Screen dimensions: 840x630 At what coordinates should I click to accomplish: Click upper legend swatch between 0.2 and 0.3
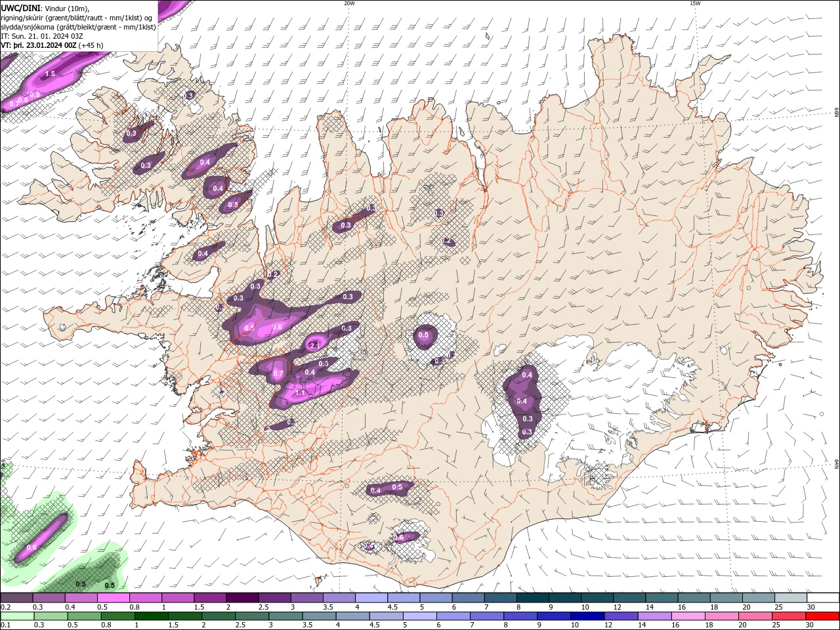point(16,598)
